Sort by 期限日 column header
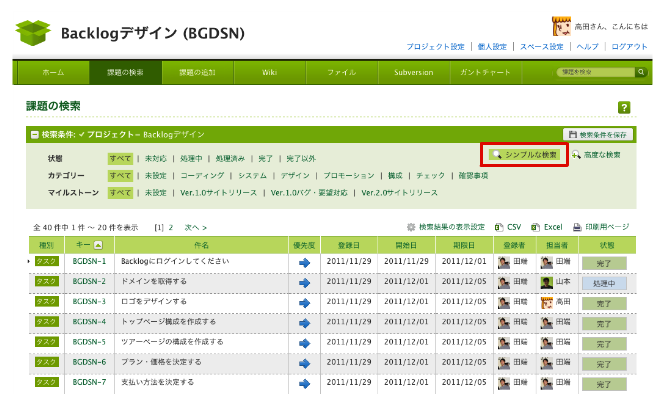 (x=464, y=245)
